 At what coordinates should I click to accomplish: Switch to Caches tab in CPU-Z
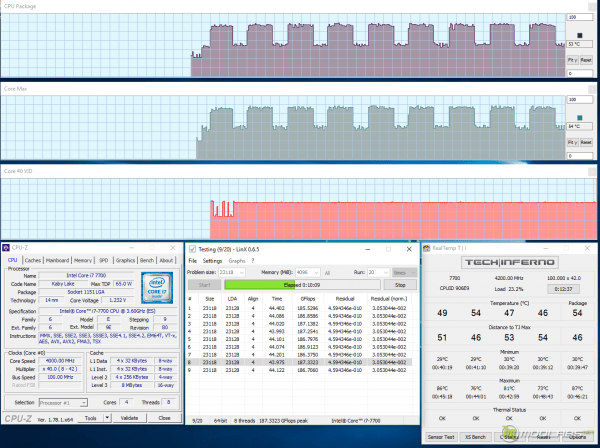coord(33,260)
